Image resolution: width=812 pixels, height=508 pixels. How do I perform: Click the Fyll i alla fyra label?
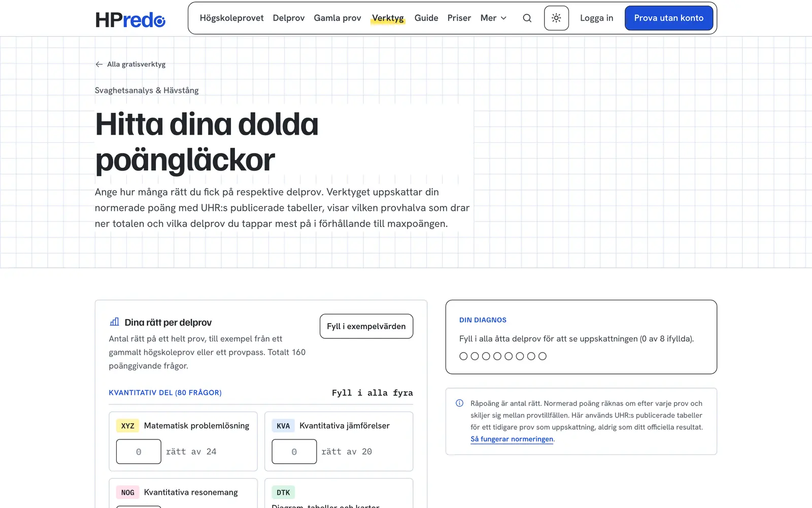click(372, 393)
